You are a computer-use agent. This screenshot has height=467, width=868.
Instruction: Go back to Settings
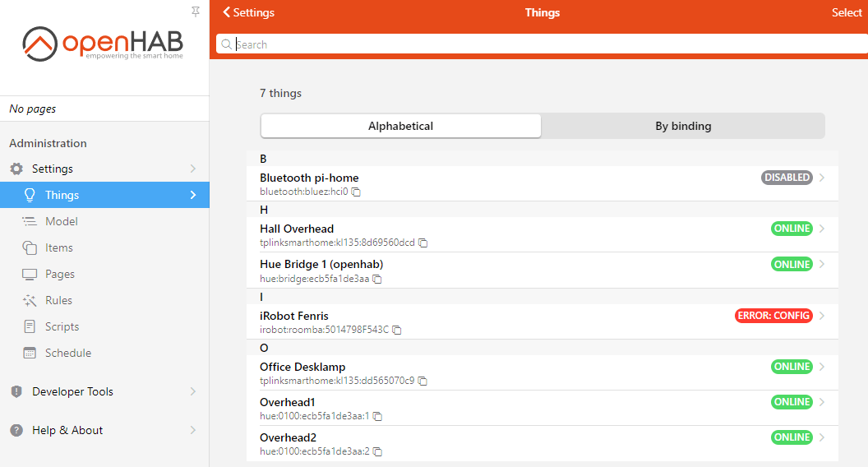[248, 12]
